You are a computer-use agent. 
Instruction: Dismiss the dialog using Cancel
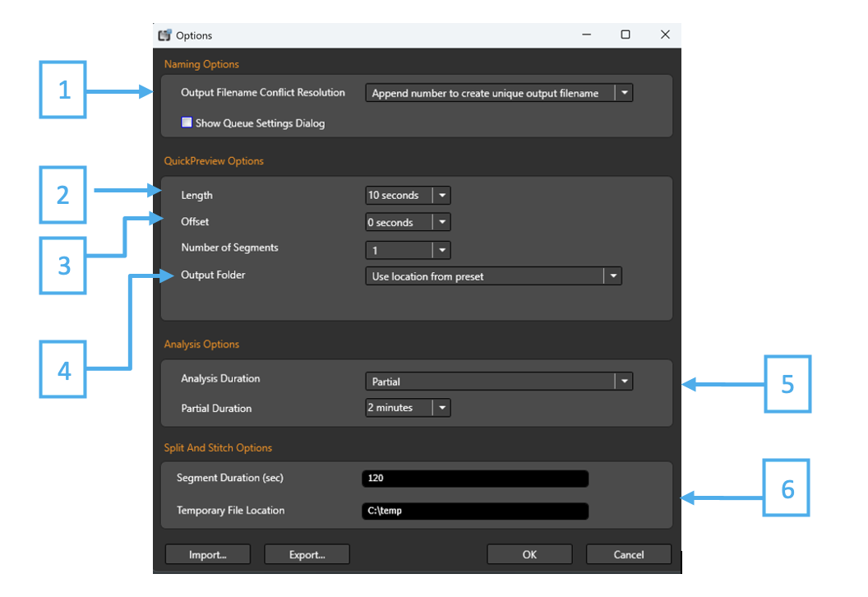point(627,553)
